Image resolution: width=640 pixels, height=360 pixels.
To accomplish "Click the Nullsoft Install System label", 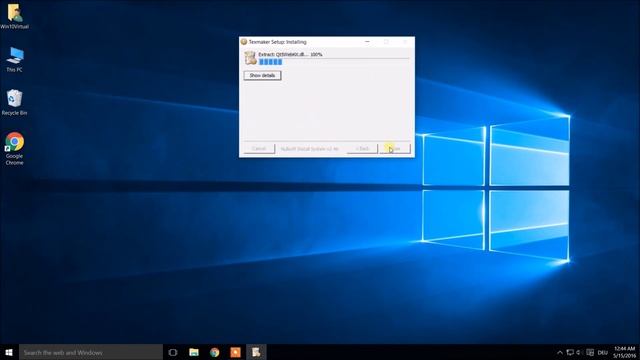I will coord(309,149).
